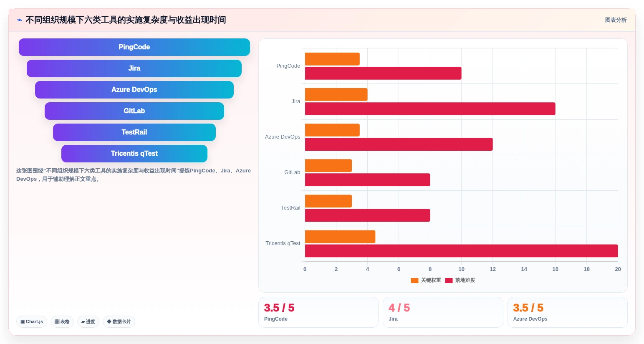The image size is (644, 344).
Task: Click the GitLab y-axis label
Action: point(292,172)
